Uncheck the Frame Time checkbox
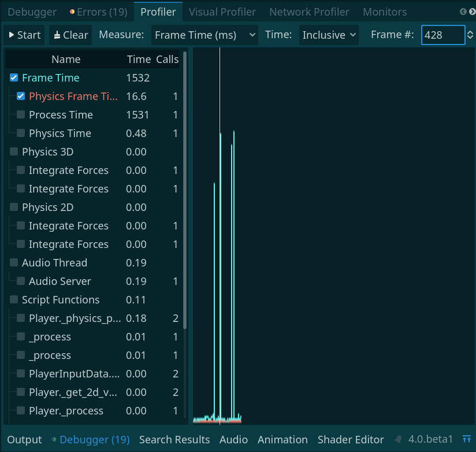 pyautogui.click(x=13, y=77)
